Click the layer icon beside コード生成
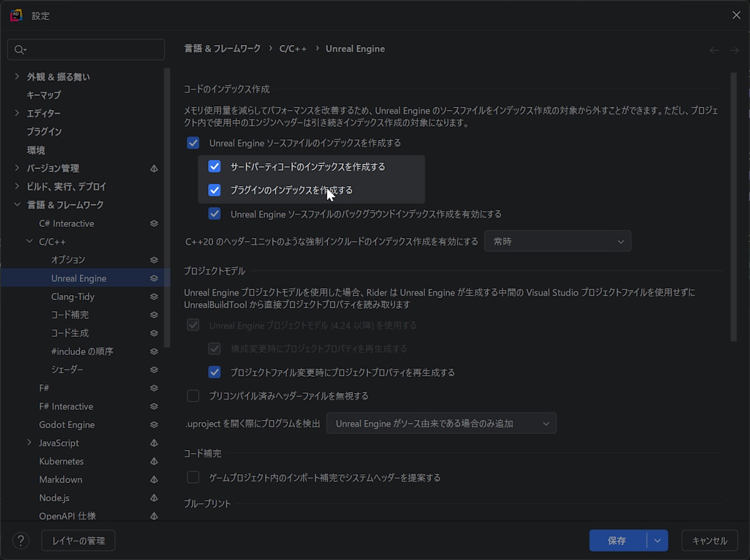 point(154,333)
